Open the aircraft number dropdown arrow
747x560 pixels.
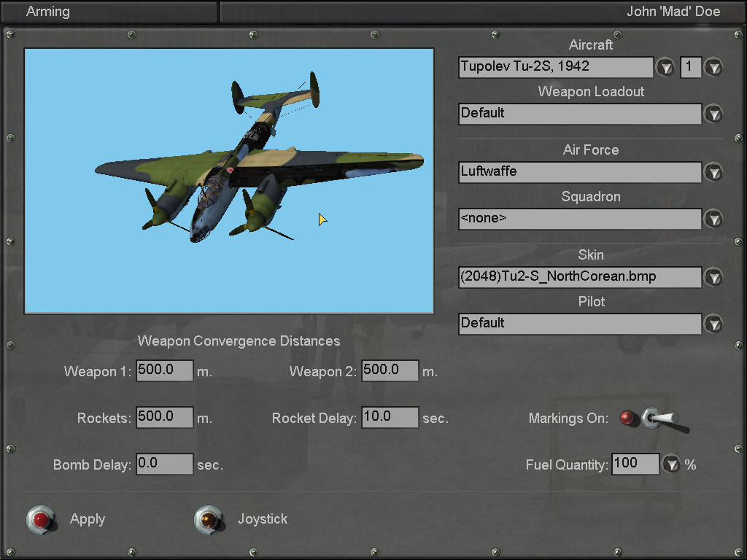click(x=713, y=68)
